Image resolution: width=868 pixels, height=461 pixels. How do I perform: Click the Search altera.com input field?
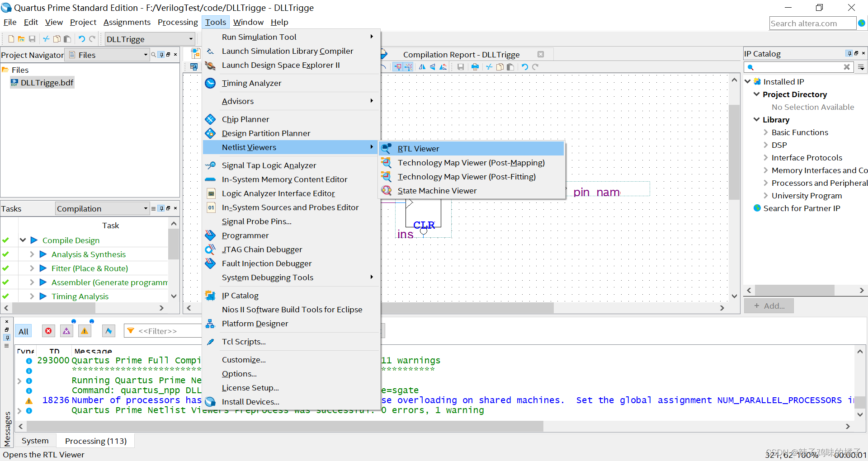pos(812,23)
